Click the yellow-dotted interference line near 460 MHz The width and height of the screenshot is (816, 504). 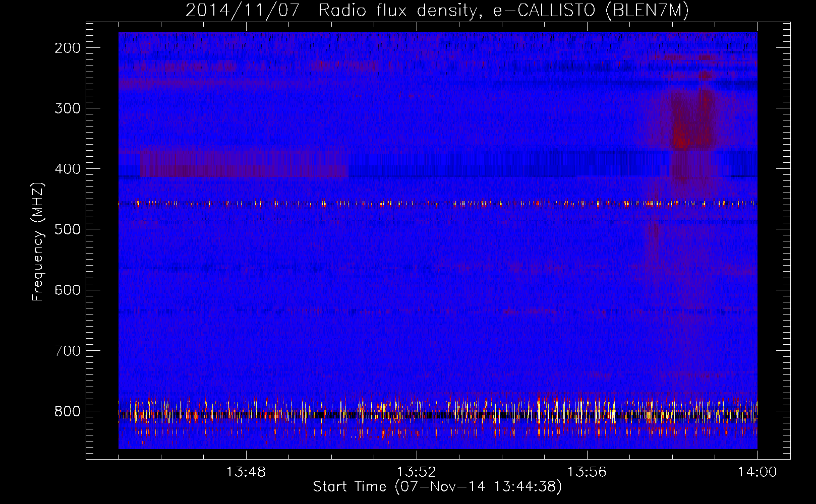point(437,204)
